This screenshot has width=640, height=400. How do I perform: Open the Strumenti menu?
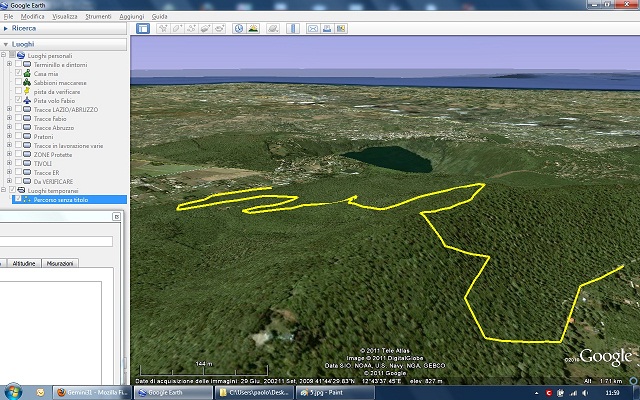click(98, 16)
